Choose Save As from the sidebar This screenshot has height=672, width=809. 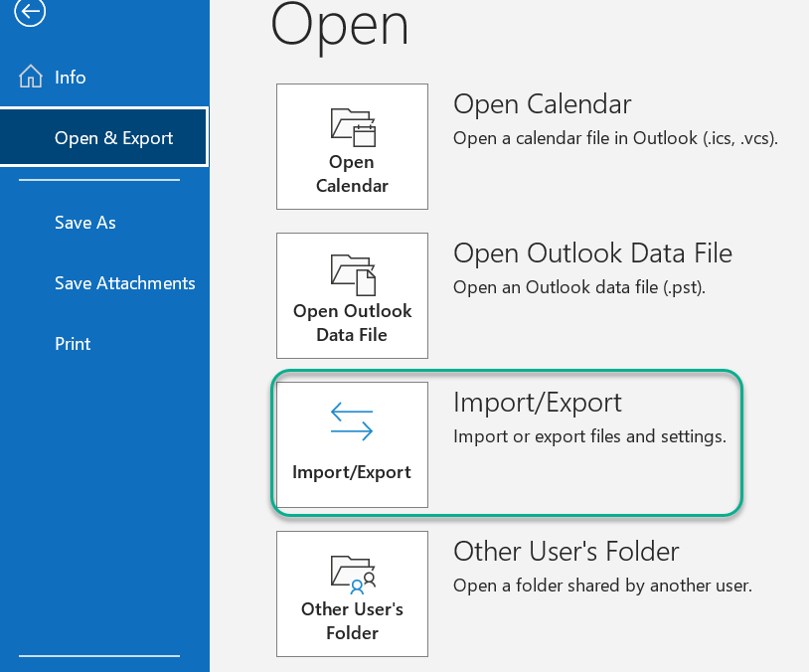pyautogui.click(x=85, y=223)
